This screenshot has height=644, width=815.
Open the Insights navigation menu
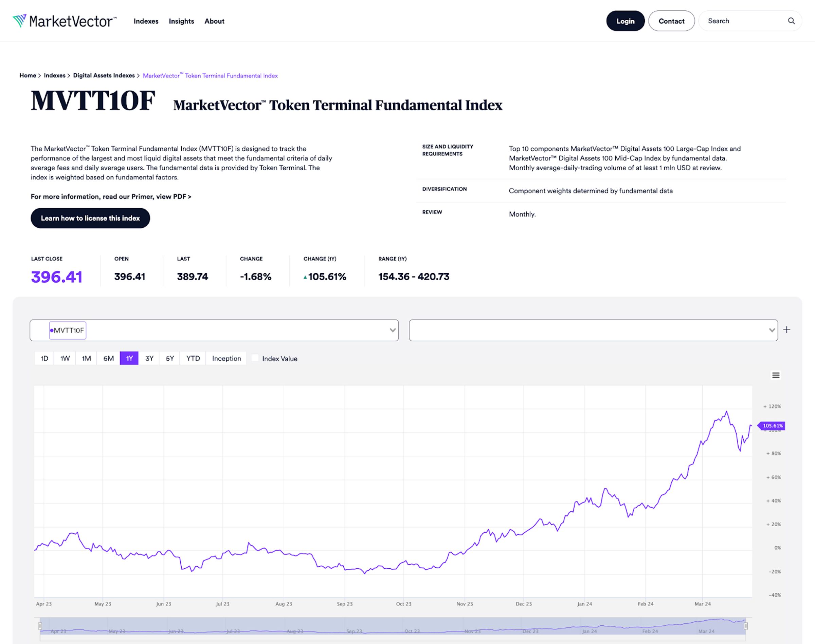click(x=181, y=21)
